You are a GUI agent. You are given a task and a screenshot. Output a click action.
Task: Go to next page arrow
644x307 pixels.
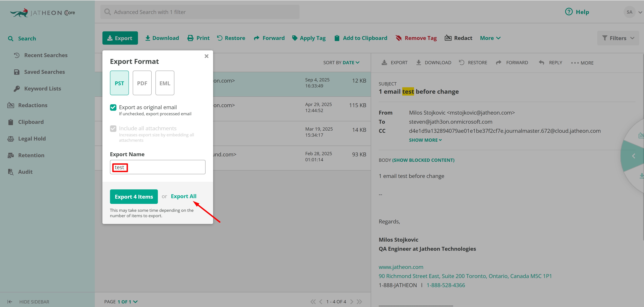tap(352, 301)
